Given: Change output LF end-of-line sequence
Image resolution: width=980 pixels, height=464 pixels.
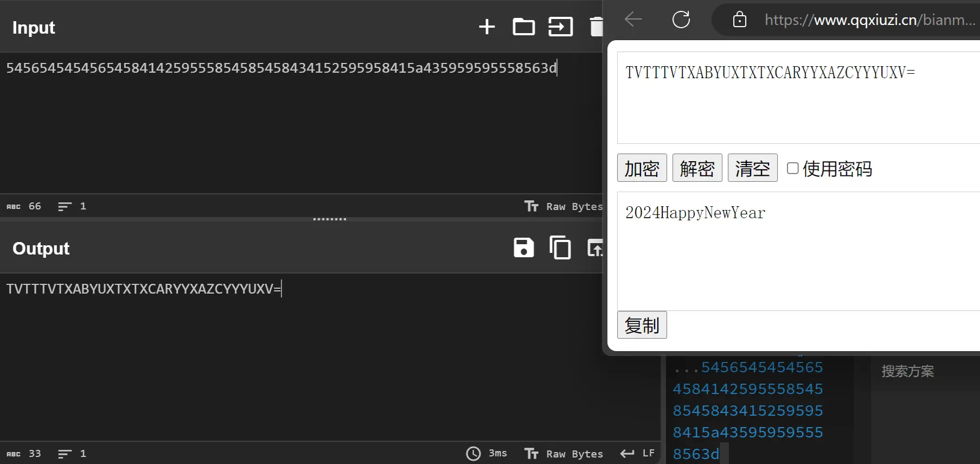Looking at the screenshot, I should pyautogui.click(x=638, y=454).
